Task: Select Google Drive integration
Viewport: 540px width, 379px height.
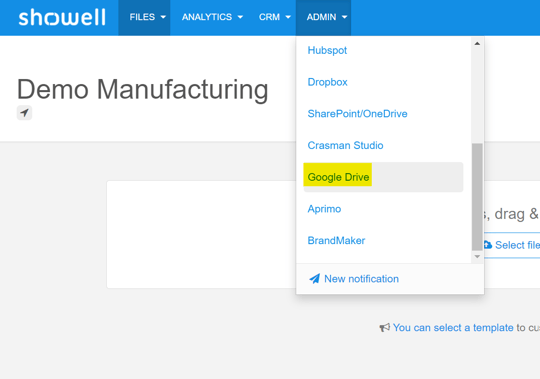Action: click(383, 177)
